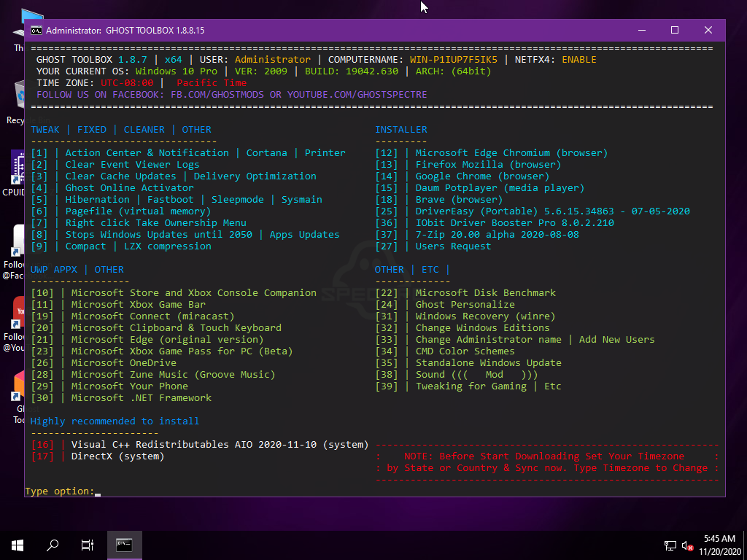747x560 pixels.
Task: Select the Follow @Facebook desktop shortcut
Action: (x=13, y=252)
